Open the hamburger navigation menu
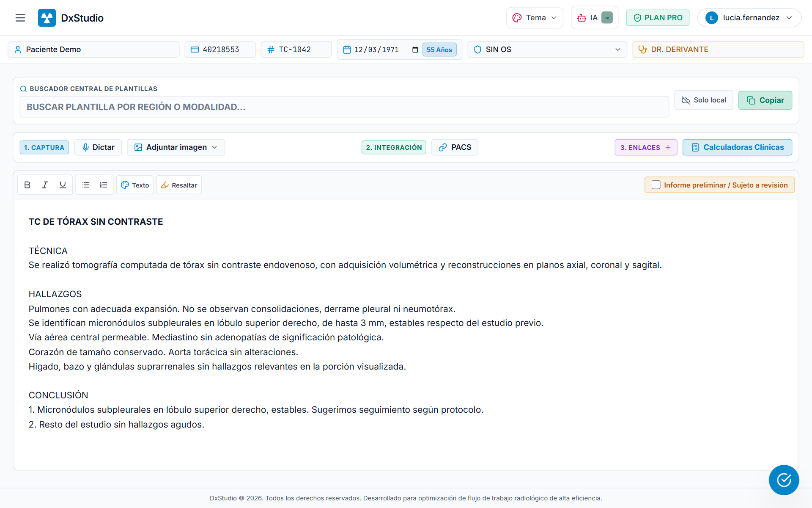Screen dimensions: 812x508 [20, 18]
